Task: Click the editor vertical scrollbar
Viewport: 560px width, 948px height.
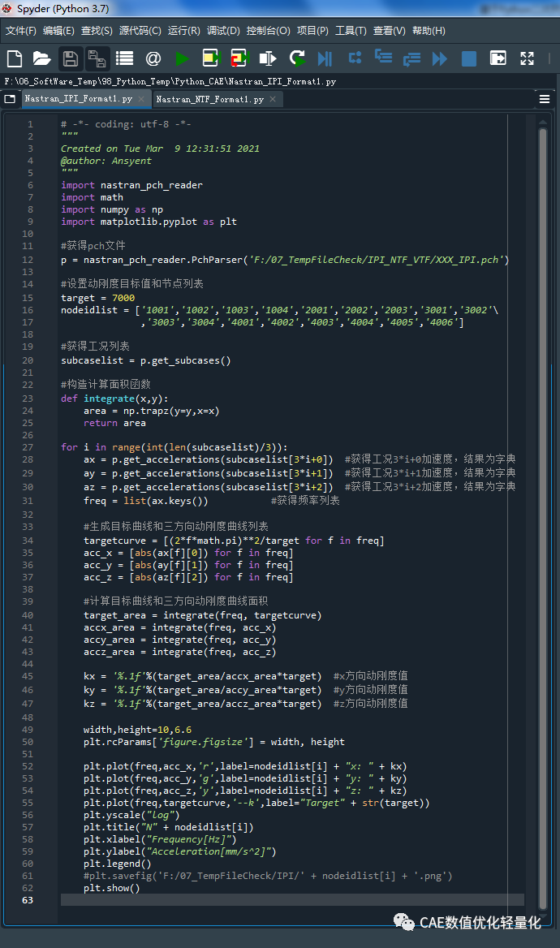Action: [x=542, y=517]
